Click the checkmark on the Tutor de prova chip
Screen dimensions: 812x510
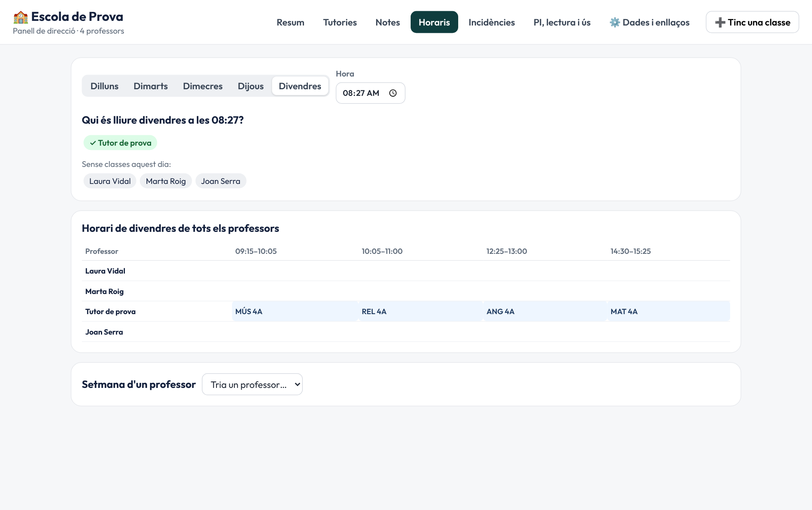click(93, 143)
